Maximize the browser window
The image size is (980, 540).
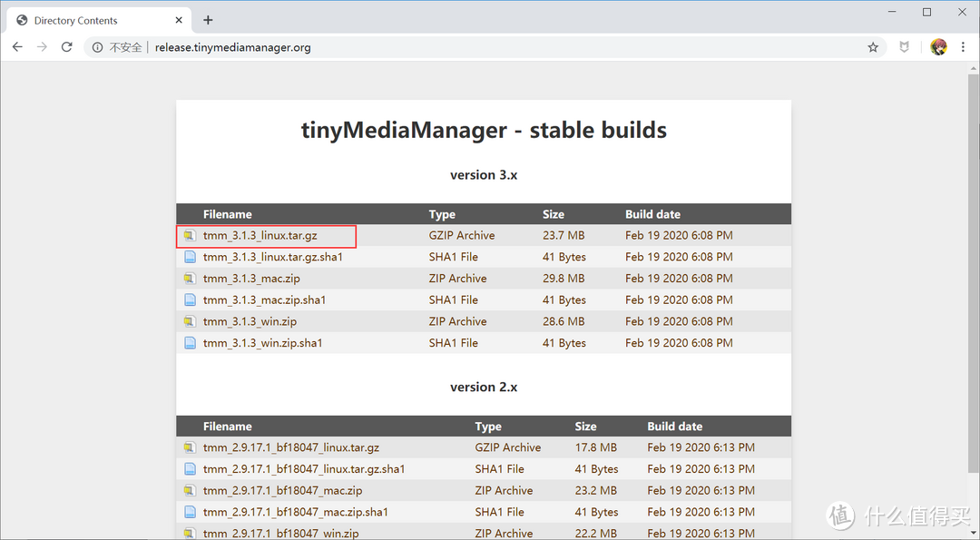[x=926, y=12]
